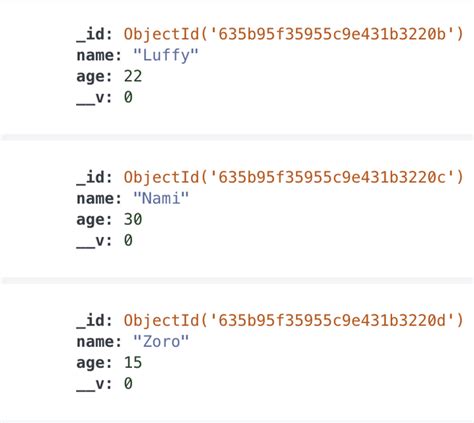Click the name field key in Luffy document
Viewport: 474px width, 423px height.
[99, 55]
